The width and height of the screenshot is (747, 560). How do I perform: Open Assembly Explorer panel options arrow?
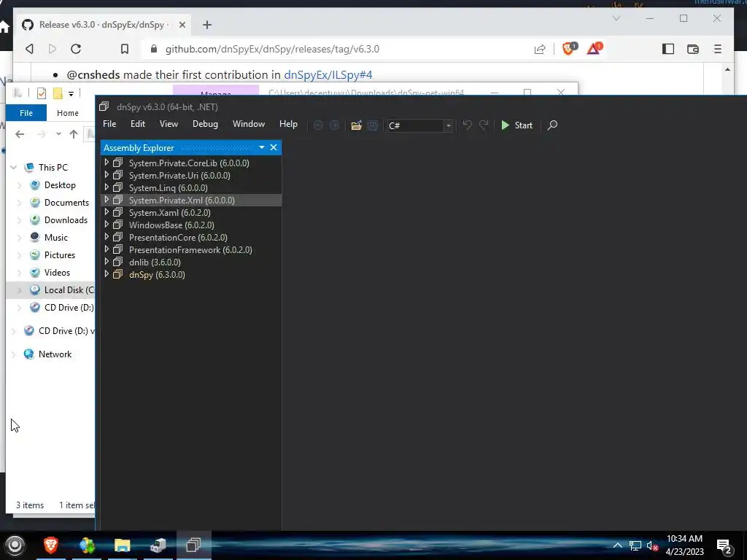(262, 147)
